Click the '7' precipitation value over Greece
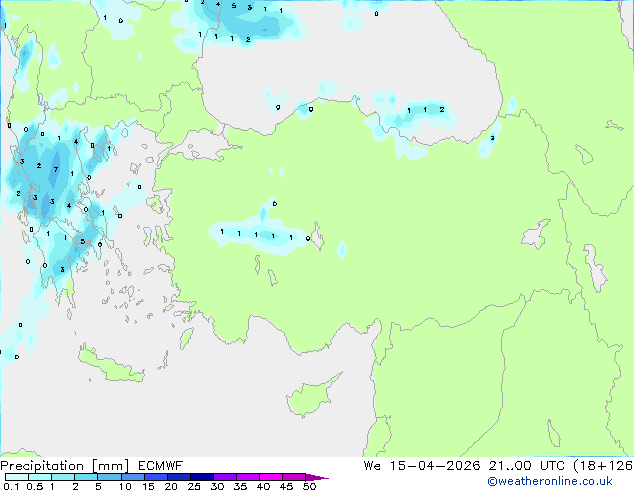The width and height of the screenshot is (634, 490). pos(56,169)
